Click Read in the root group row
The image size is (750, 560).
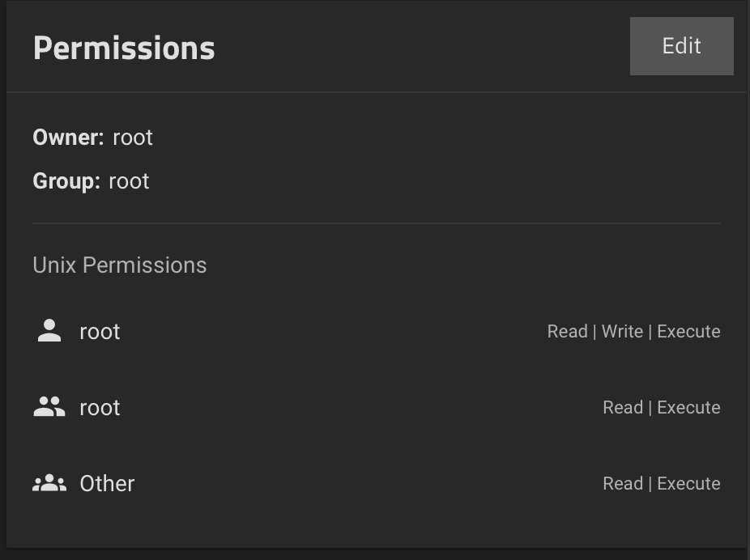[623, 408]
